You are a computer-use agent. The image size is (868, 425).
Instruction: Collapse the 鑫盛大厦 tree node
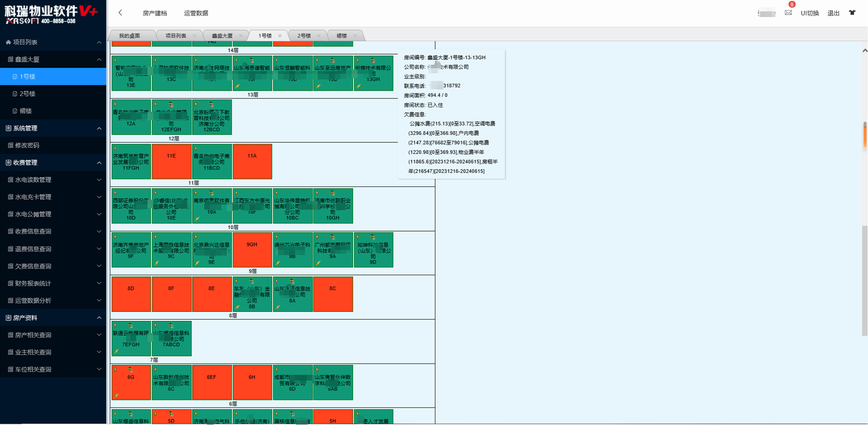click(x=99, y=60)
